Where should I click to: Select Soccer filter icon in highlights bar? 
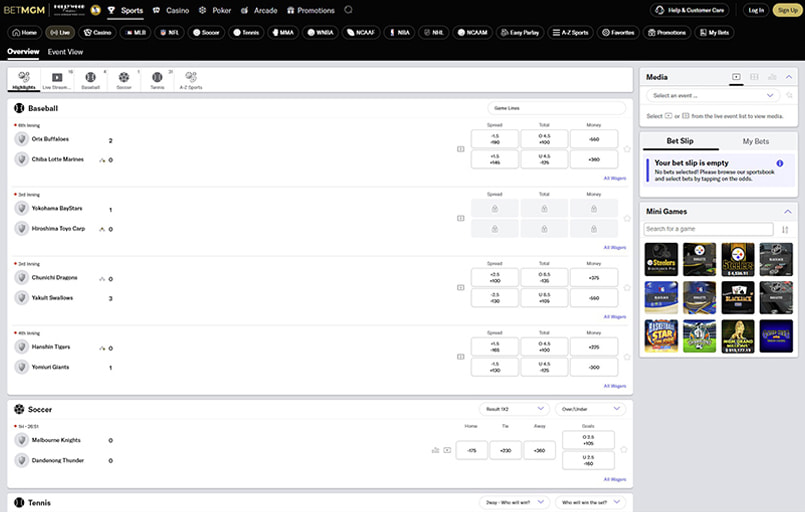[124, 80]
